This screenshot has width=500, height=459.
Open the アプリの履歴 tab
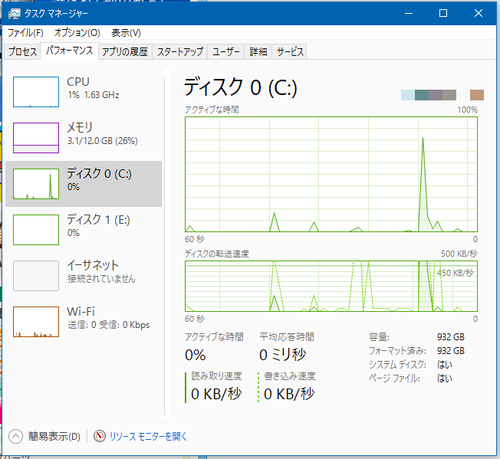(125, 52)
